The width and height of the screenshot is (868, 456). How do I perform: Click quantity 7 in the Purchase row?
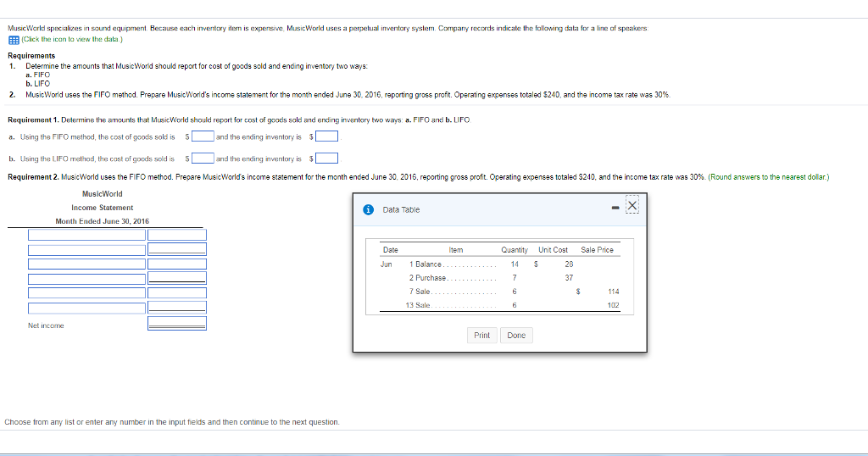515,278
